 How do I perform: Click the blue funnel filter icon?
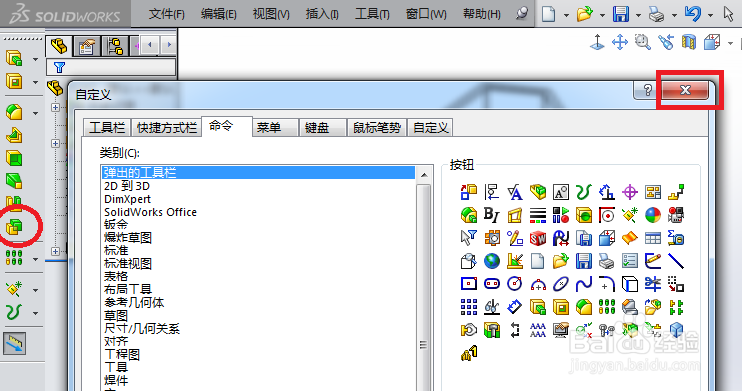coord(60,67)
